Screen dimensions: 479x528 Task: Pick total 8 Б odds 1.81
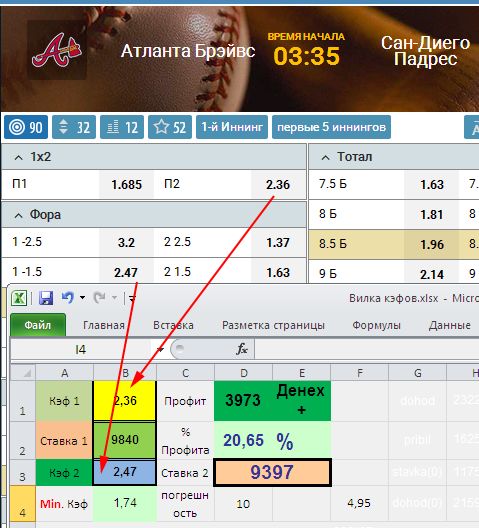point(432,214)
